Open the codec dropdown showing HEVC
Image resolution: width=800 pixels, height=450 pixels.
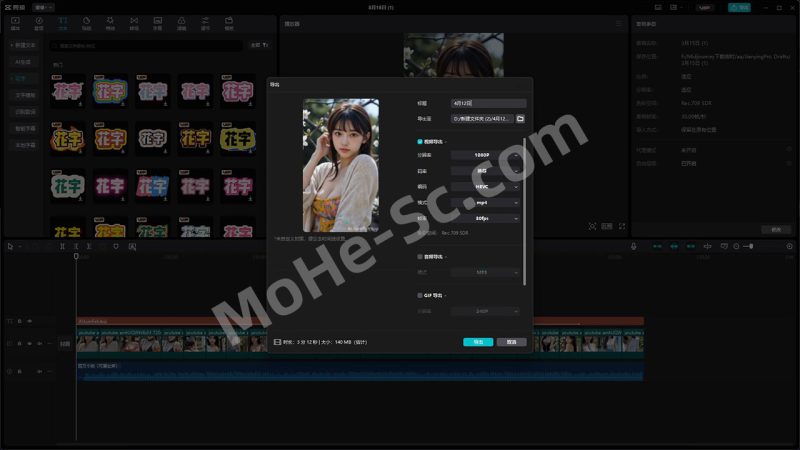pos(485,187)
